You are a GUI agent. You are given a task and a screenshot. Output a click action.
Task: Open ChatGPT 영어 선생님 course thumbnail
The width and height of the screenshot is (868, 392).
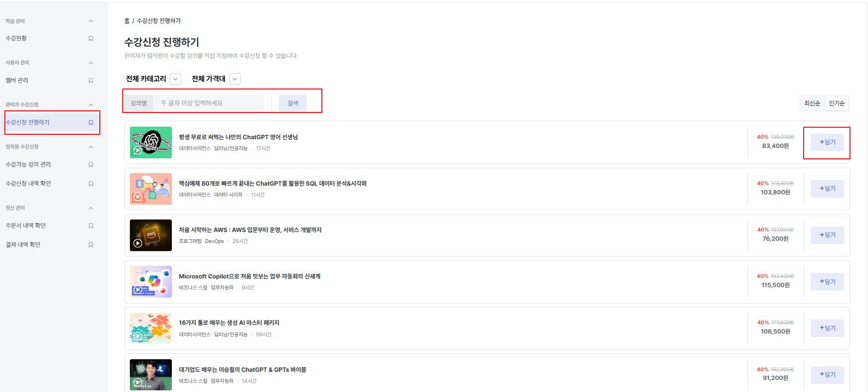pos(151,142)
